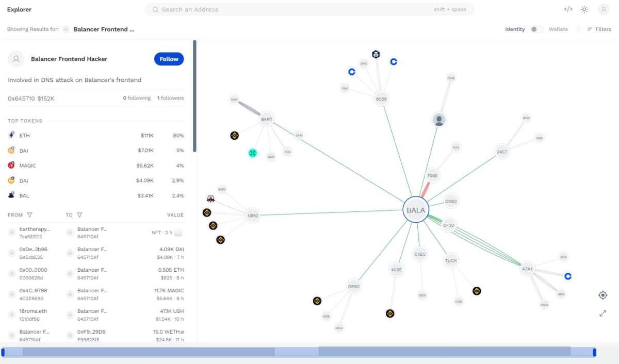Viewport: 619px width, 364px height.
Task: Select the central BALA node
Action: point(416,210)
